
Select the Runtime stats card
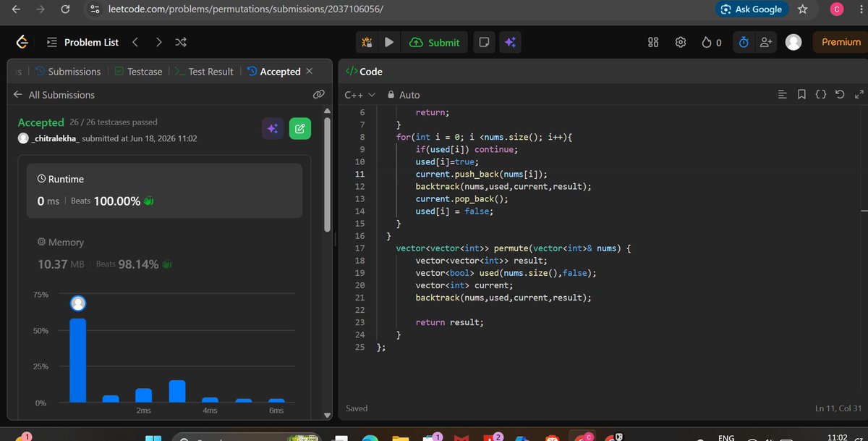coord(165,191)
